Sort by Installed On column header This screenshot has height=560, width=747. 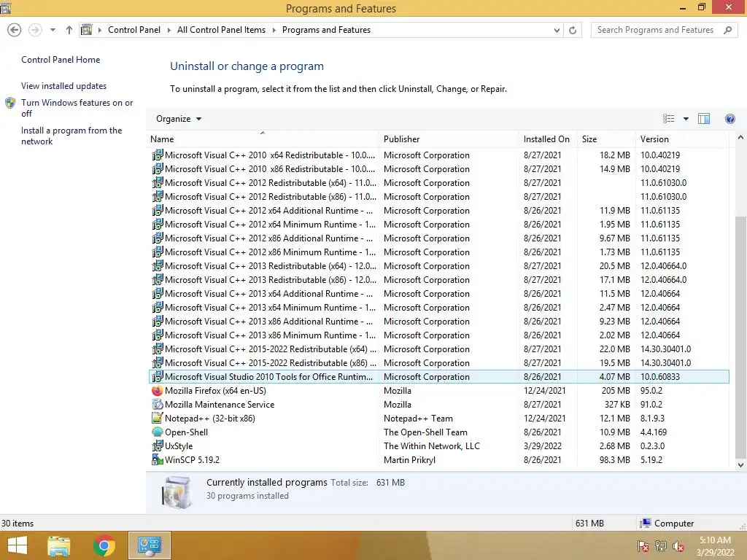point(546,139)
